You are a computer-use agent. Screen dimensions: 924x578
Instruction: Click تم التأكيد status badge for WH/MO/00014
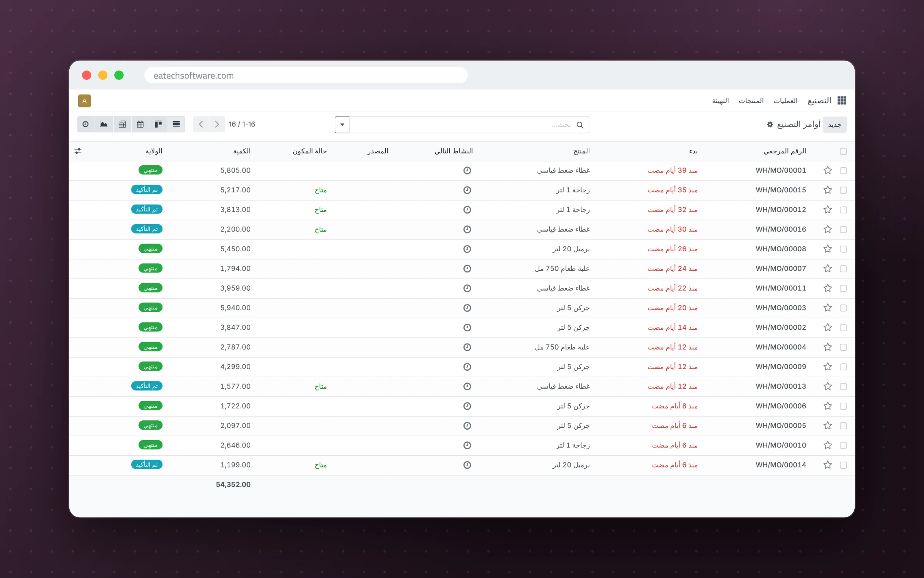click(147, 465)
